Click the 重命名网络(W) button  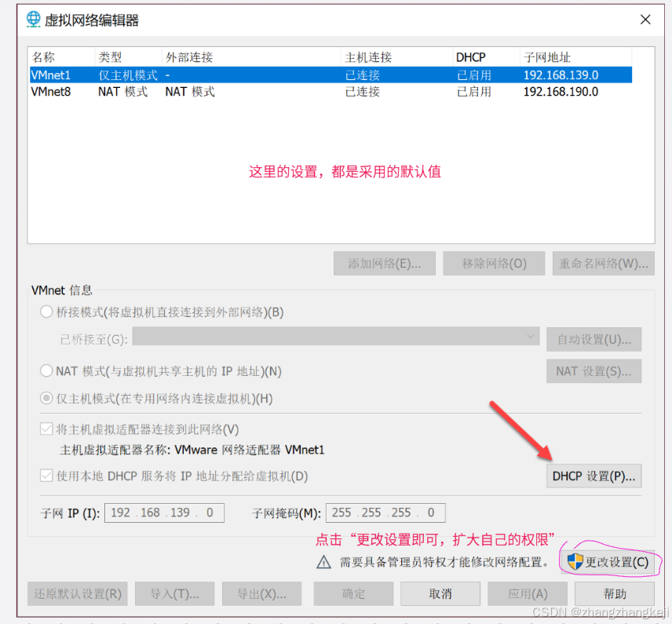click(604, 263)
